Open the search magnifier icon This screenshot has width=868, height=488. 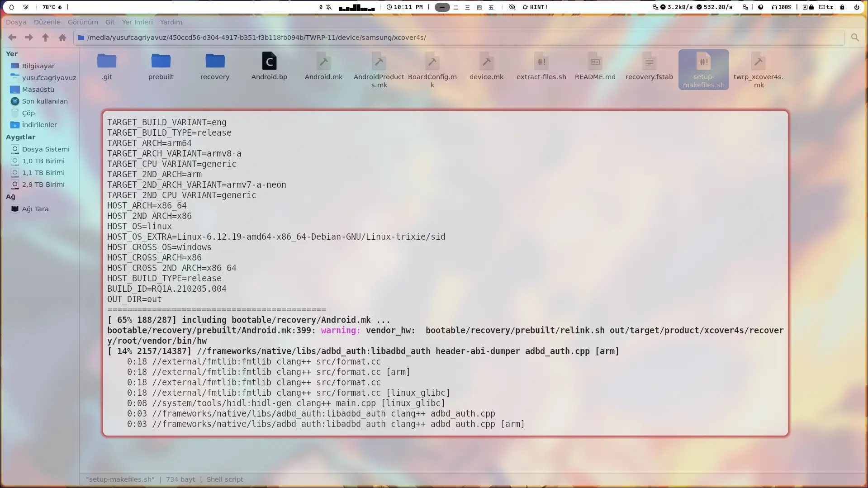click(x=855, y=38)
